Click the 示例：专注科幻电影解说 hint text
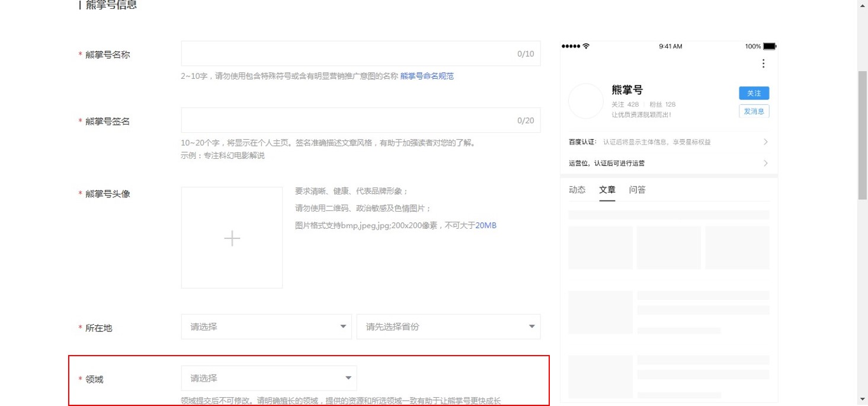 [223, 155]
